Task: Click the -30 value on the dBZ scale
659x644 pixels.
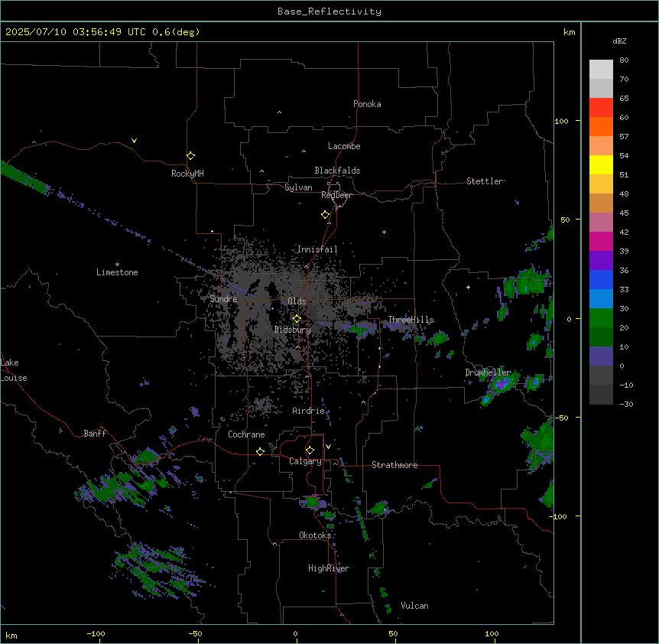Action: pos(626,404)
